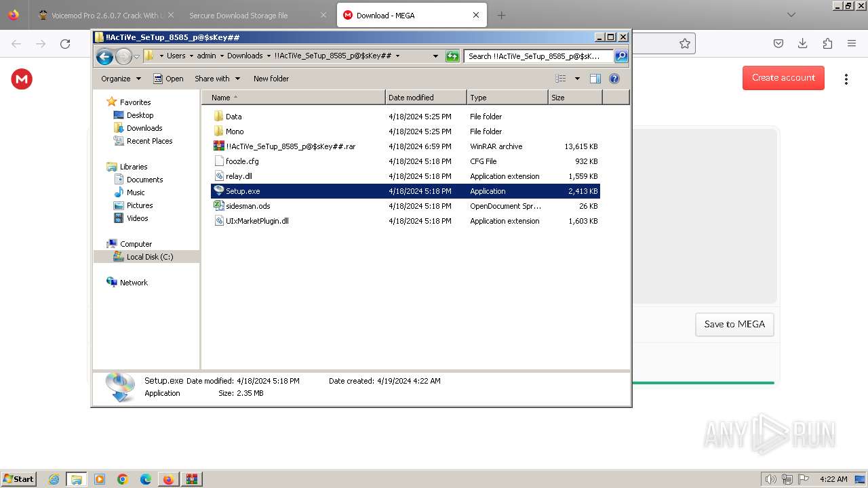Click the admin breadcrumb in address bar
Screen dimensions: 868x488
click(x=206, y=56)
